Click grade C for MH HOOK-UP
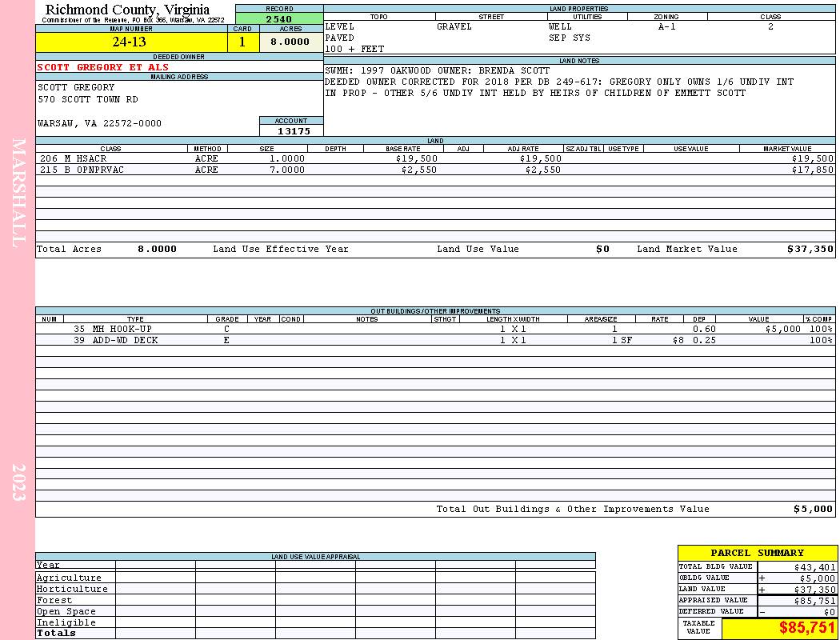The height and width of the screenshot is (640, 840). click(226, 329)
